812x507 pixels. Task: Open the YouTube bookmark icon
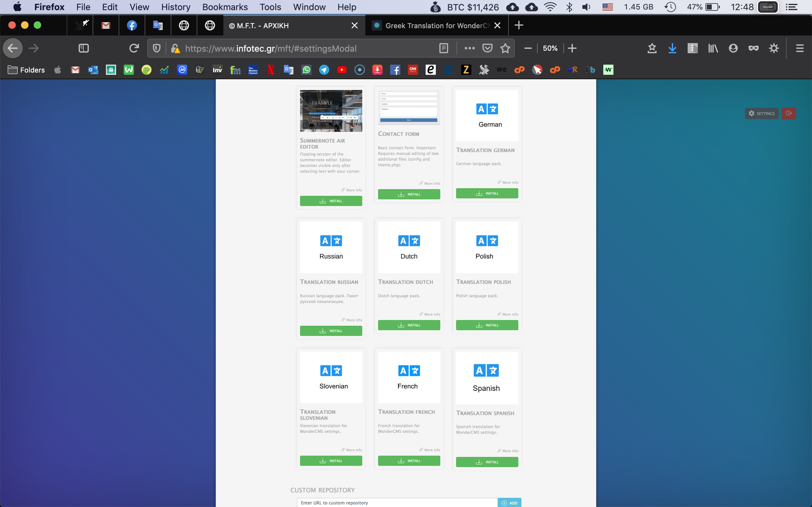[x=342, y=70]
